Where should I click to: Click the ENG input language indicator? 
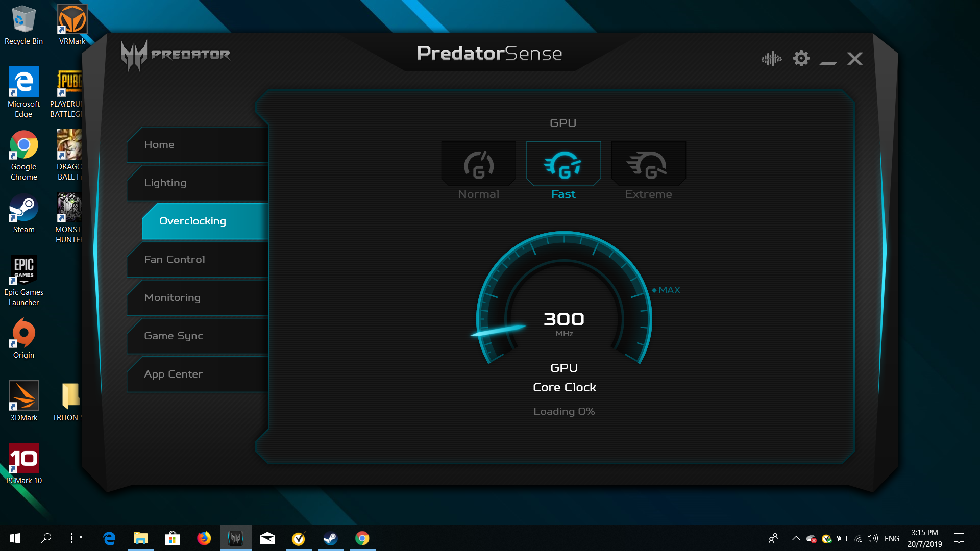click(x=892, y=538)
